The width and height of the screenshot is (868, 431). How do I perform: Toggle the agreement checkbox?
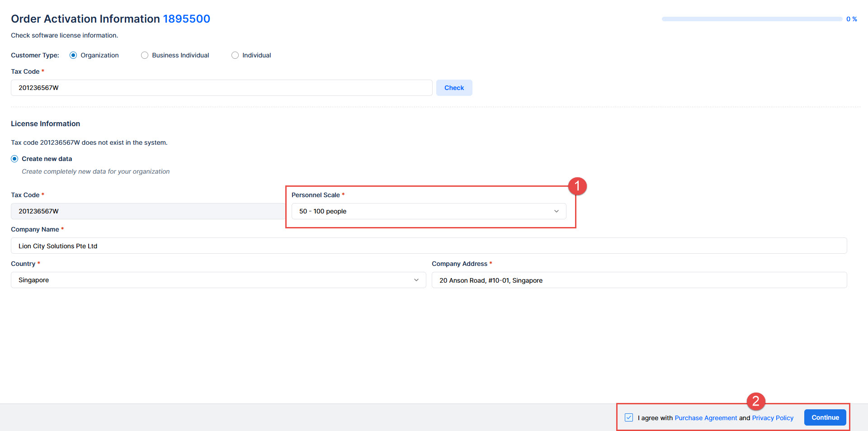coord(629,417)
